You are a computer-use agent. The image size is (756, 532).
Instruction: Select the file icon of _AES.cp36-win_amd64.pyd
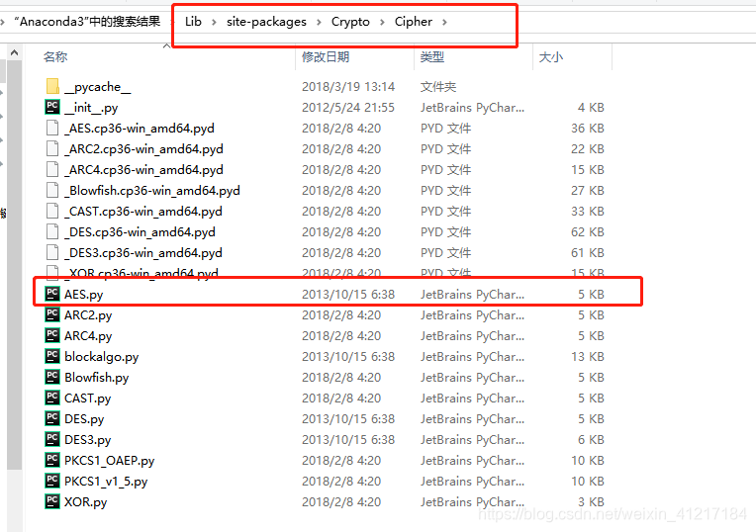[x=52, y=129]
